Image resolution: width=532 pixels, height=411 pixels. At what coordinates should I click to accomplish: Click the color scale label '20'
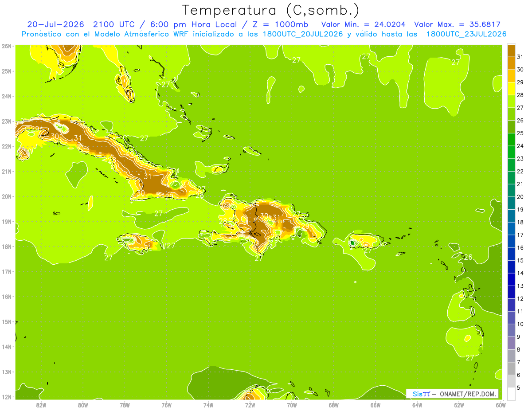(520, 197)
